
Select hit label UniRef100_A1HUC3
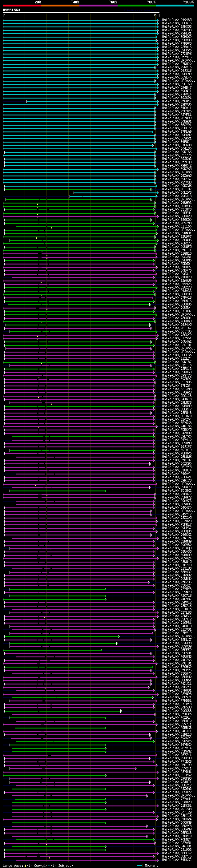click(x=177, y=277)
